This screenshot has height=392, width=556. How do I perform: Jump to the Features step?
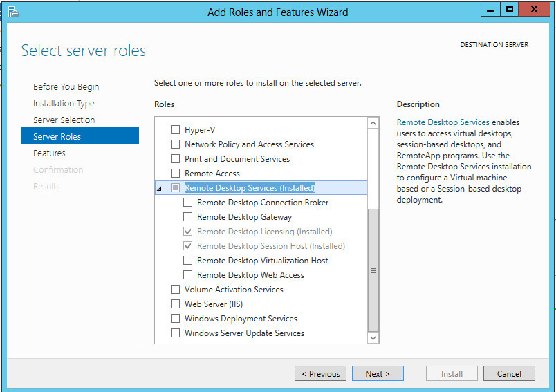click(49, 153)
